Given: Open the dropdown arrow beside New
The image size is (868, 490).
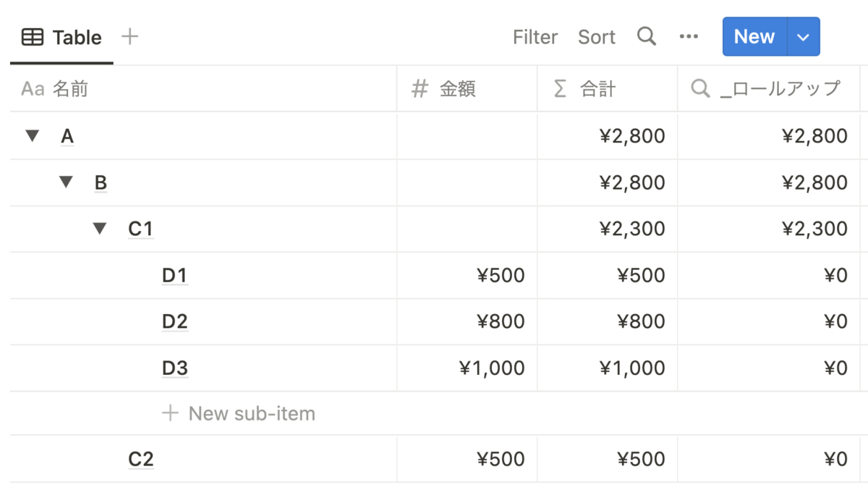Looking at the screenshot, I should tap(803, 37).
